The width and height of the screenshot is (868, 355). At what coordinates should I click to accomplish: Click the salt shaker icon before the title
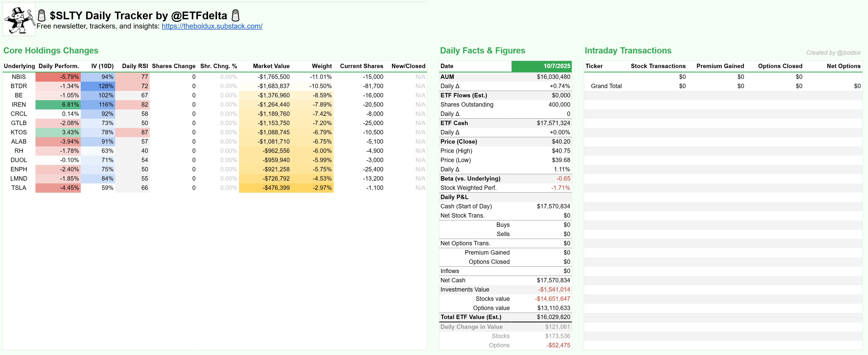pos(41,15)
